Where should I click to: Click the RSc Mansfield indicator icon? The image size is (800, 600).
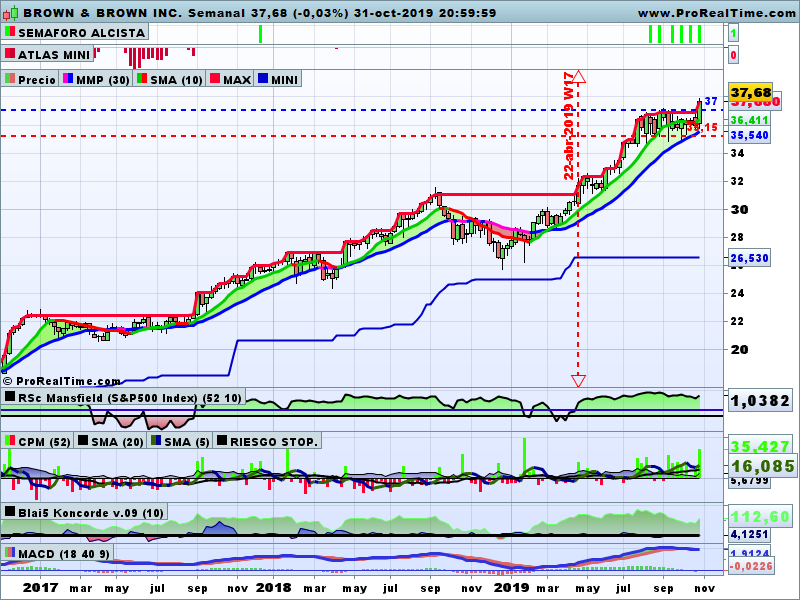[10, 397]
